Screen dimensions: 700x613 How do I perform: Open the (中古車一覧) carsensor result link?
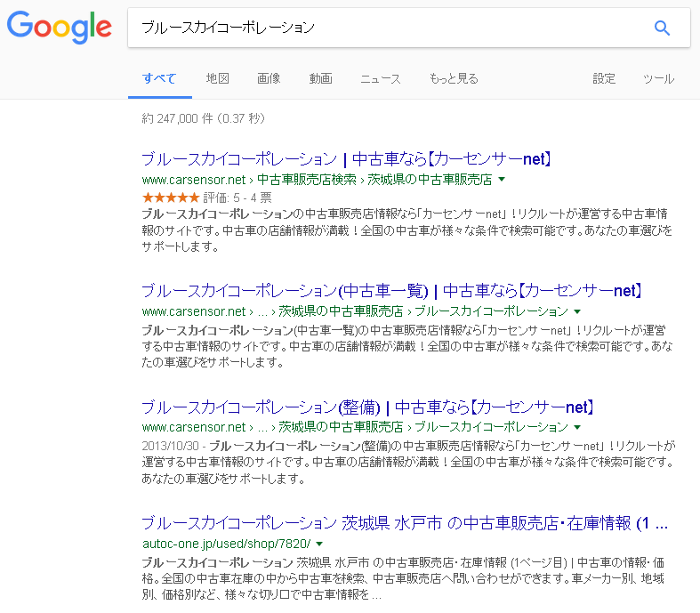pyautogui.click(x=391, y=292)
